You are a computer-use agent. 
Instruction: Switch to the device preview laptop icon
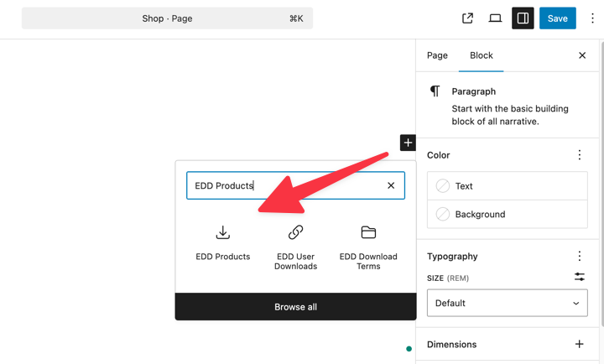click(x=495, y=18)
